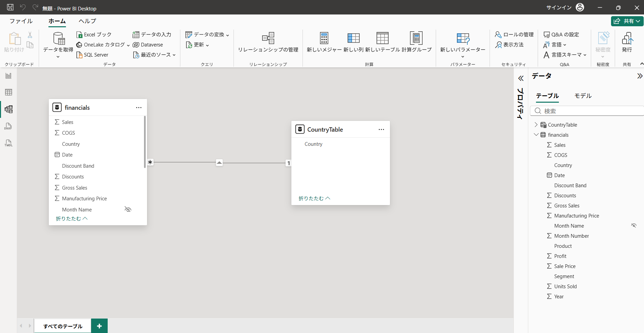The image size is (644, 333).
Task: Open リレーションシップの管理 dialog
Action: point(268,43)
